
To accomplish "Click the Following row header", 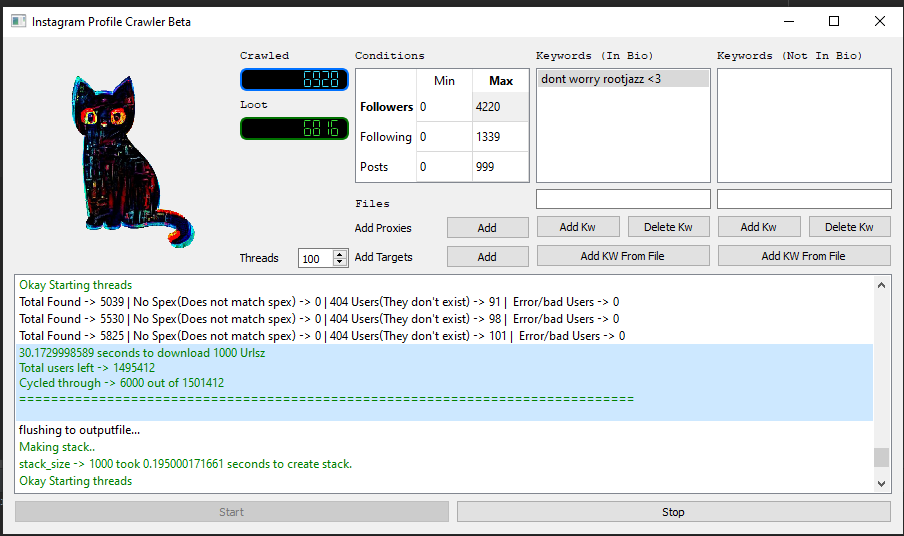I will pos(386,137).
